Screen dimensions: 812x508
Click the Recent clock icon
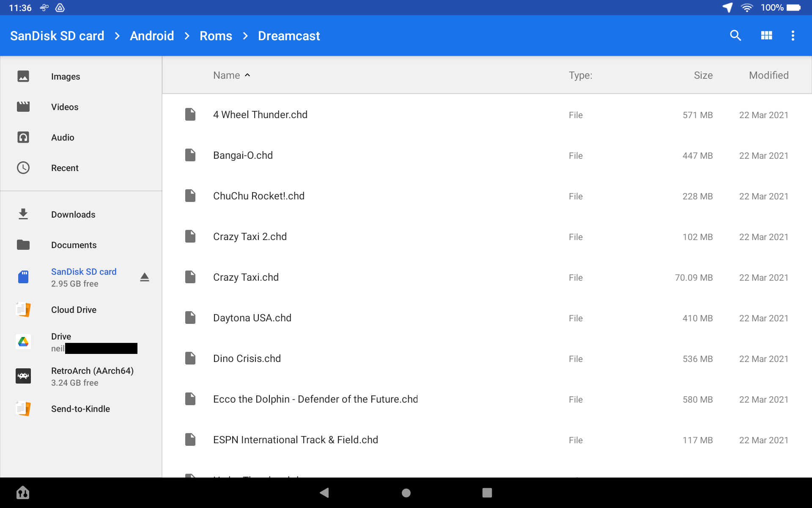(x=23, y=168)
